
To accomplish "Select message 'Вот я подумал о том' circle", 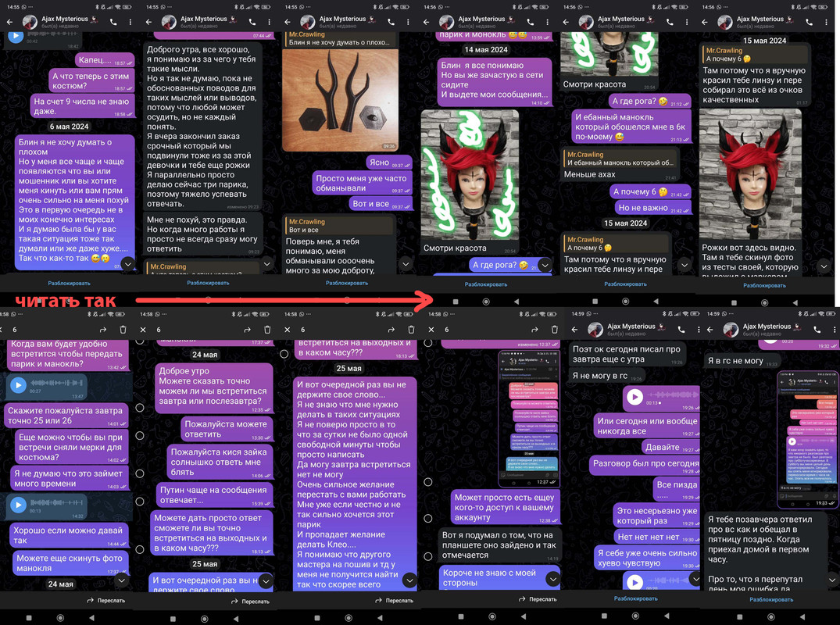I will click(x=428, y=556).
